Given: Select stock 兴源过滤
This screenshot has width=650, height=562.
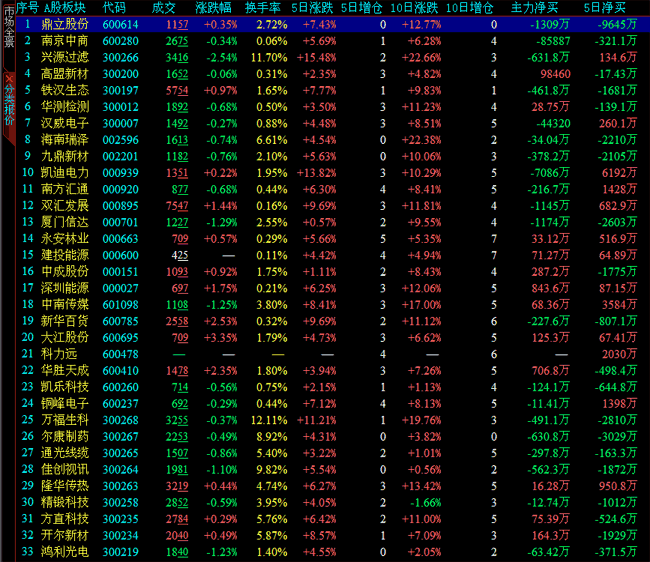Looking at the screenshot, I should click(x=65, y=57).
